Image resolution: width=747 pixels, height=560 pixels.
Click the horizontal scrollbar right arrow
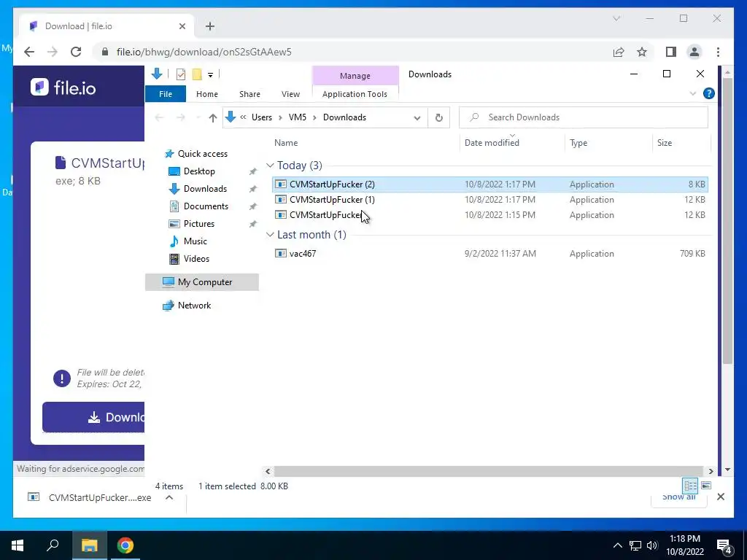click(x=711, y=472)
